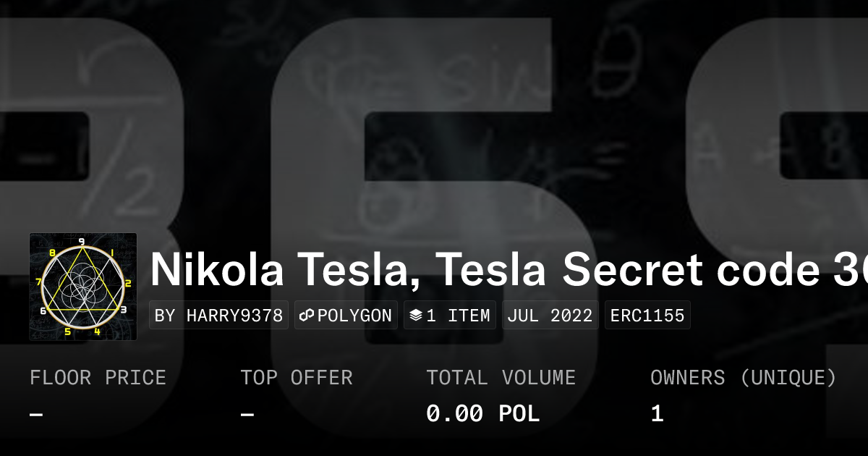
Task: Click the TOP OFFER label
Action: pyautogui.click(x=297, y=378)
